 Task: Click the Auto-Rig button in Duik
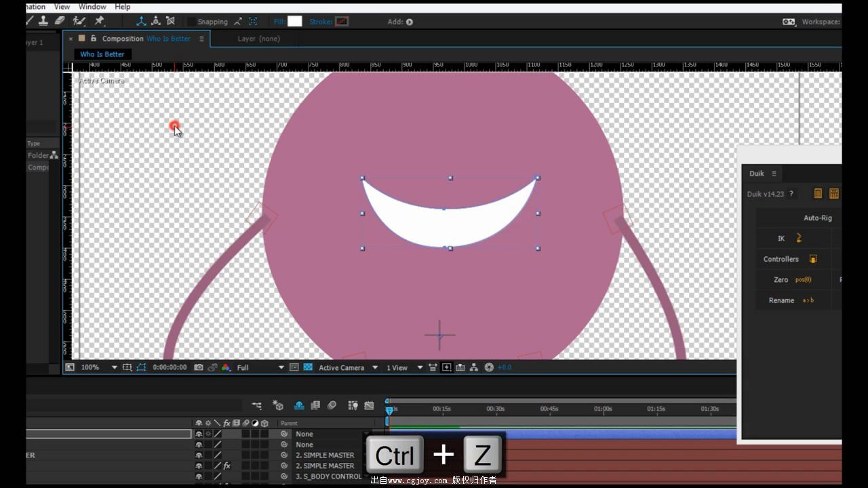tap(799, 218)
